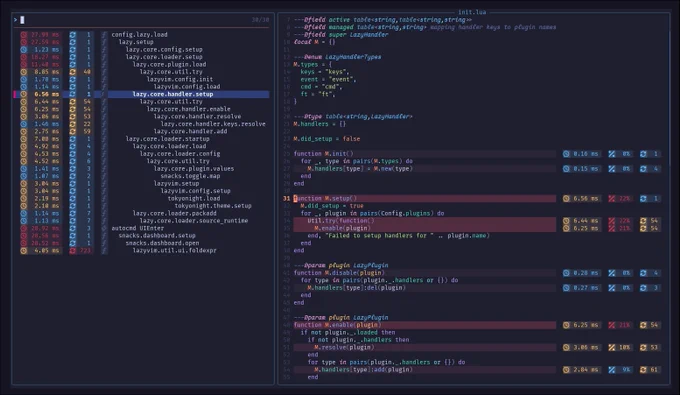Screen dimensions: 680x395
Task: Select lazy.setup in the picker list
Action: 136,42
